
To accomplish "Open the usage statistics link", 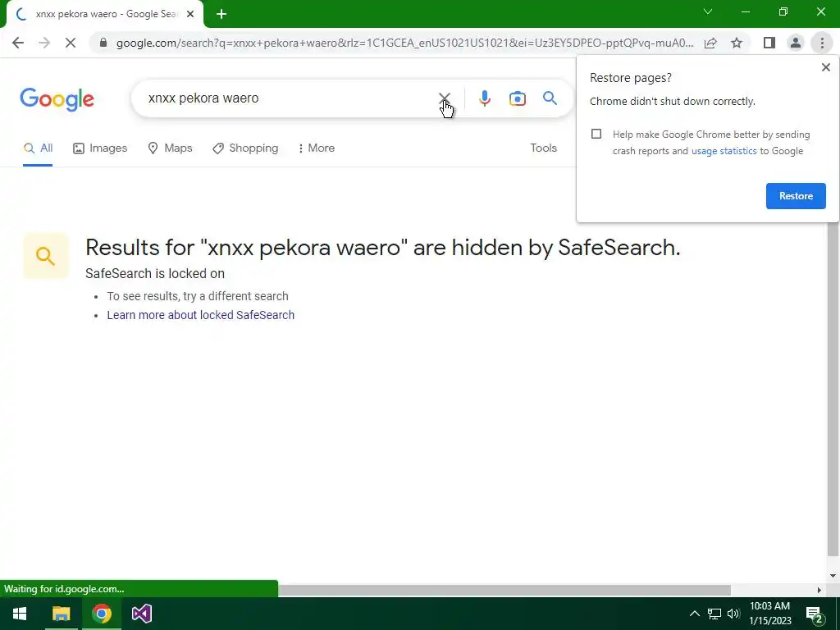I will (724, 151).
